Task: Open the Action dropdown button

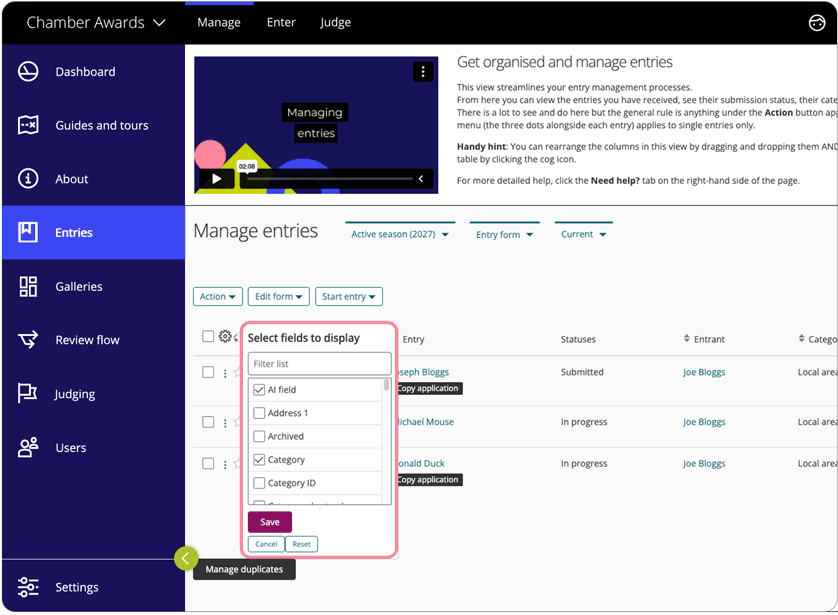Action: coord(218,297)
